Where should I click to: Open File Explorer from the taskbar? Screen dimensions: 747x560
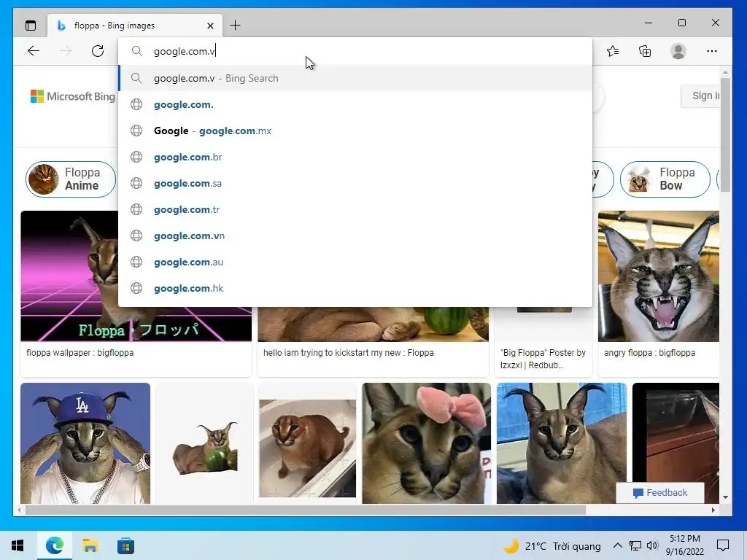coord(90,545)
